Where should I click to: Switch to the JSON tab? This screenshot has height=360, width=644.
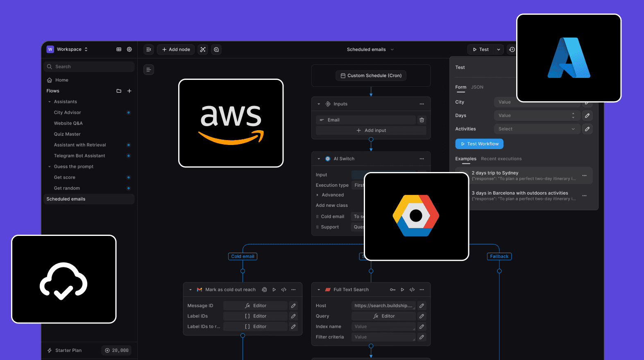[477, 87]
